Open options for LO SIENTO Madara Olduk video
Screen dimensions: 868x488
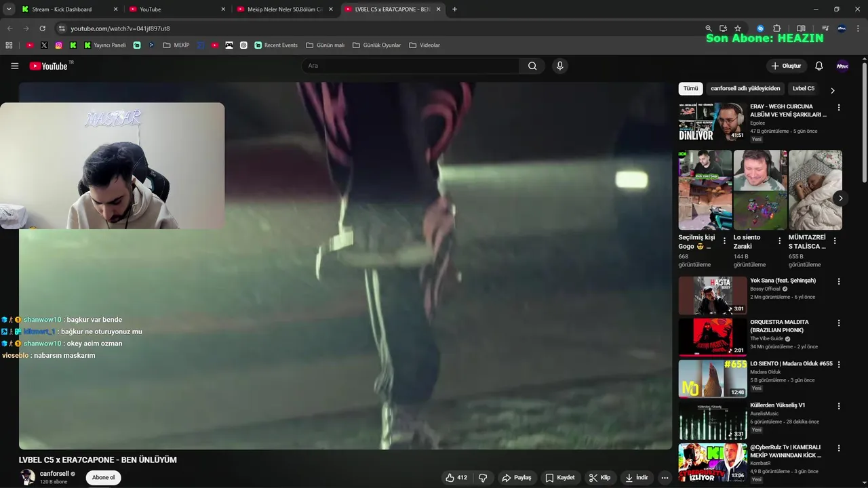pos(839,365)
